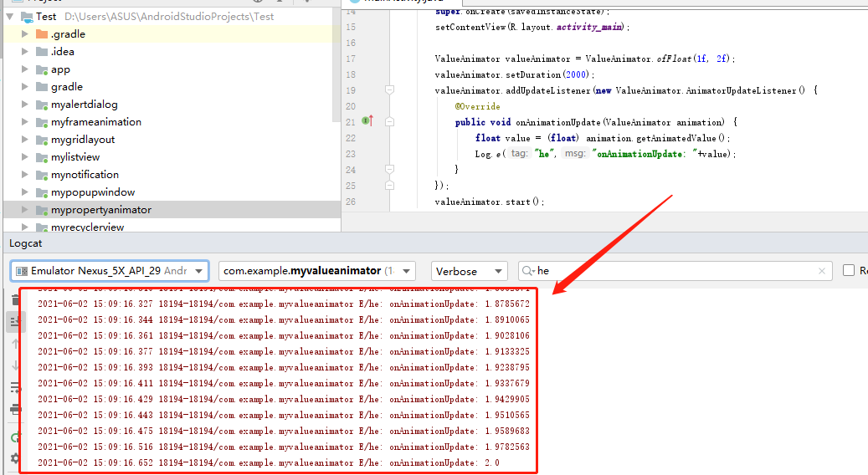Select the mypropertyanimator tree item
Image resolution: width=868 pixels, height=475 pixels.
click(172, 210)
